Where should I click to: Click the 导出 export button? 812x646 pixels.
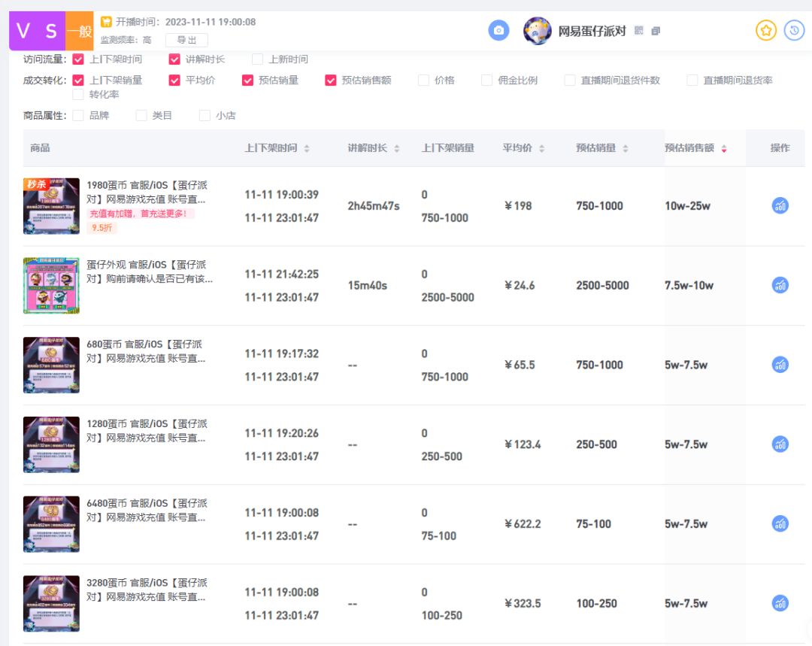point(186,40)
